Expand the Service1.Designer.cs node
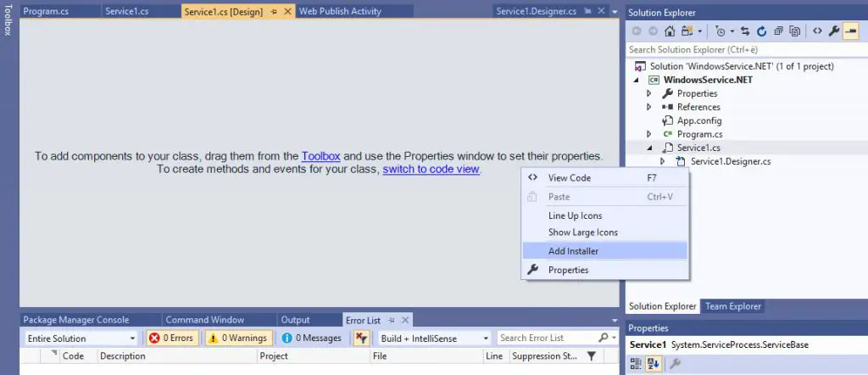Viewport: 868px width, 375px height. tap(662, 161)
